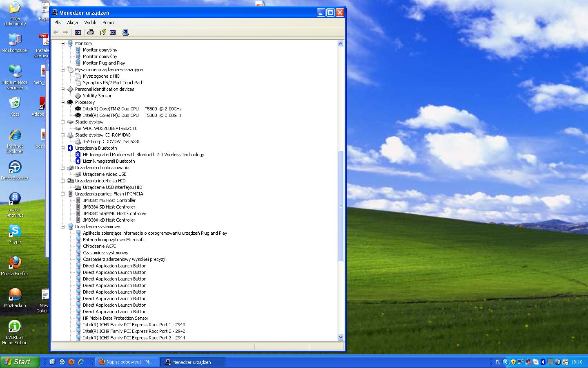
Task: Click the Print toolbar icon
Action: pyautogui.click(x=91, y=32)
